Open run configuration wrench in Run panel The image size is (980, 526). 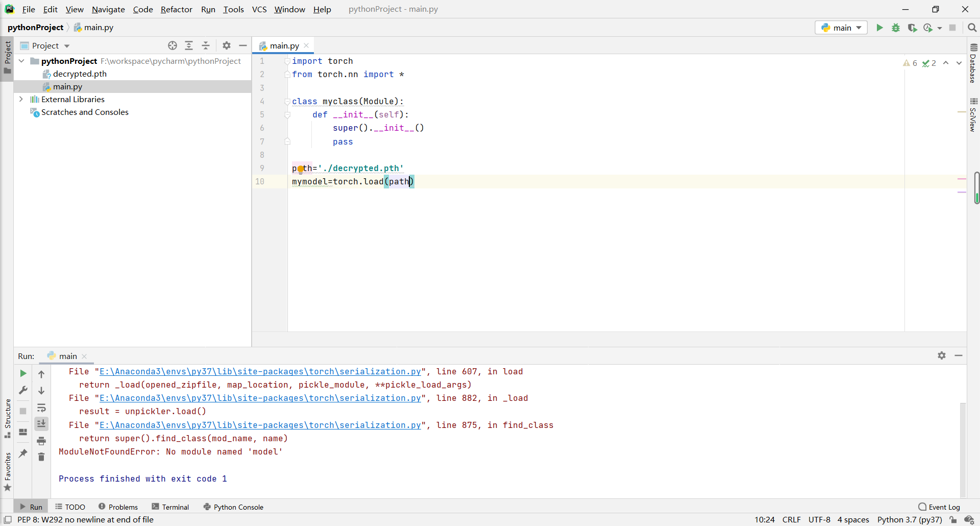tap(23, 390)
